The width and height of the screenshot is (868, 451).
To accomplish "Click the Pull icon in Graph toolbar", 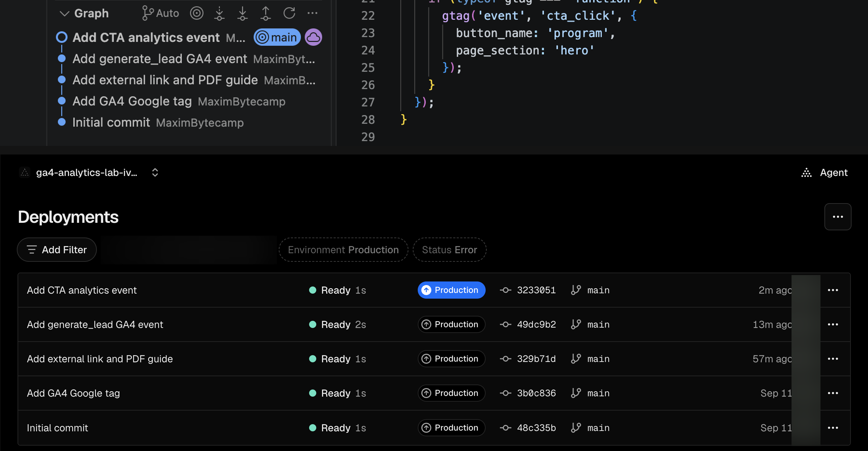I will 243,13.
